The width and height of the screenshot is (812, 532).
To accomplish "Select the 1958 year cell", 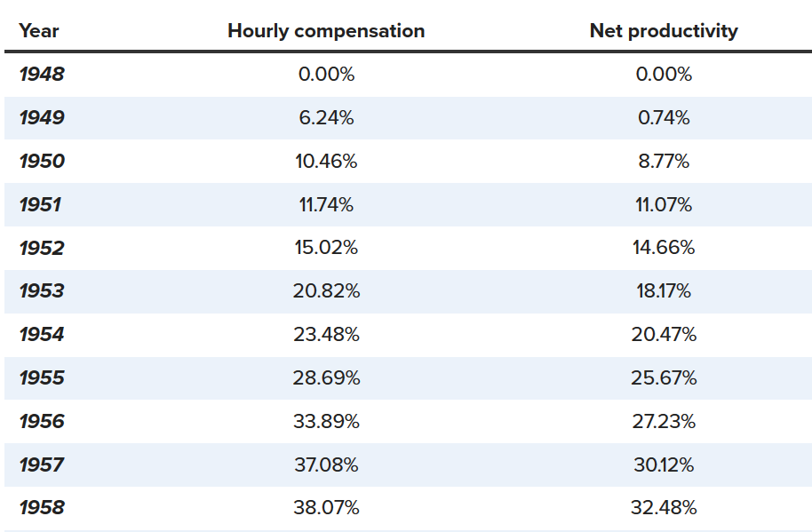I will pos(42,507).
